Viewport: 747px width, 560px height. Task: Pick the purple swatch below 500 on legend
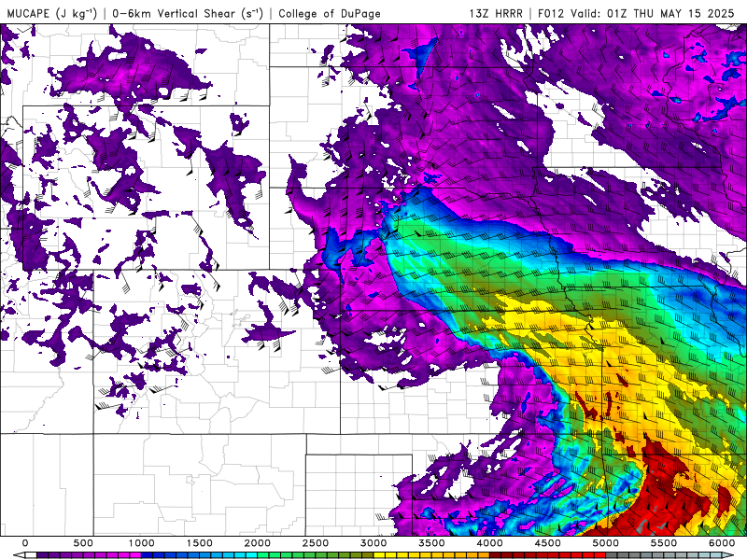[x=89, y=555]
